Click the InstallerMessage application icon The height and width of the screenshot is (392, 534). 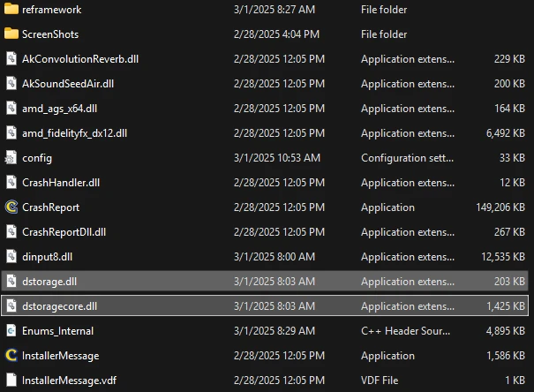(11, 356)
